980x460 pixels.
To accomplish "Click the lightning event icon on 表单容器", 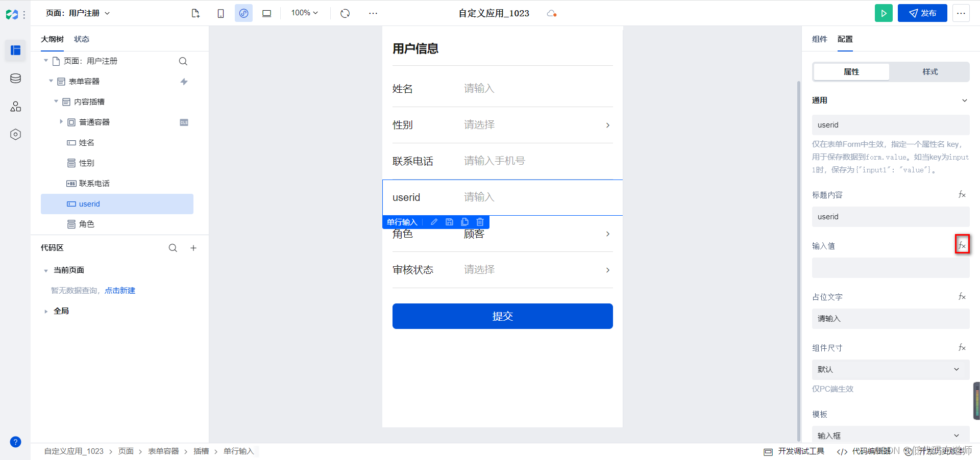I will point(184,82).
